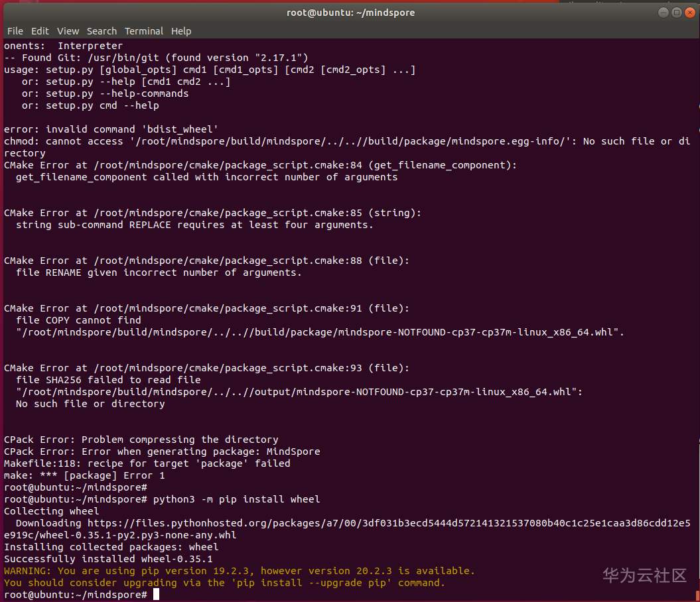Open the Help menu
This screenshot has height=602, width=700.
[x=181, y=31]
